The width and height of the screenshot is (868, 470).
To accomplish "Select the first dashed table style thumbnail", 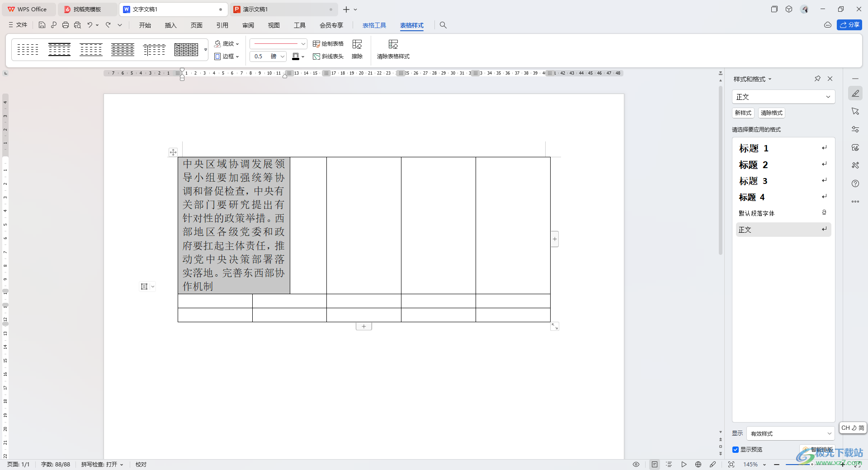I will coord(28,49).
